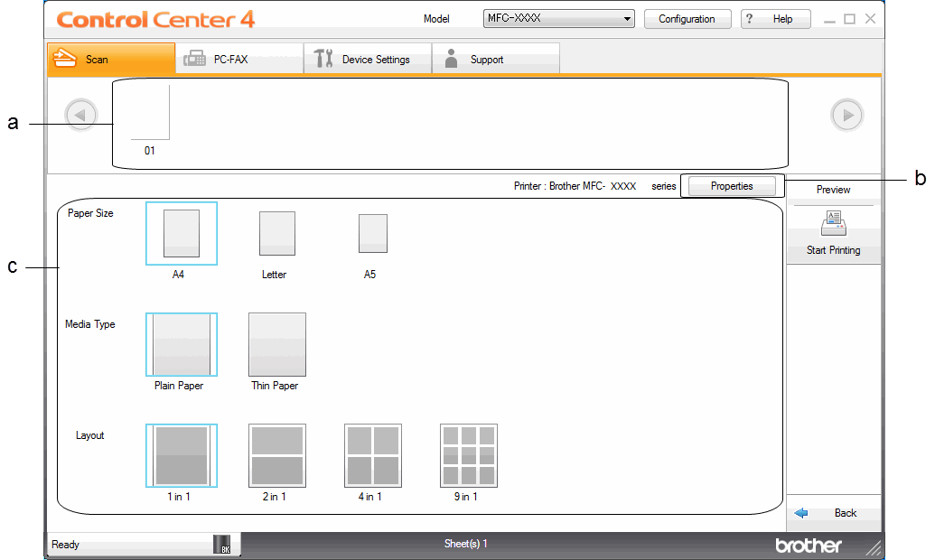Switch to the Device Settings tab
The height and width of the screenshot is (560, 935).
coord(368,59)
